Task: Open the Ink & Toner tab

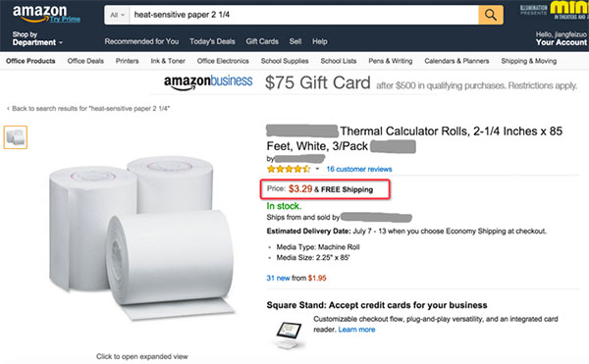Action: (x=168, y=61)
